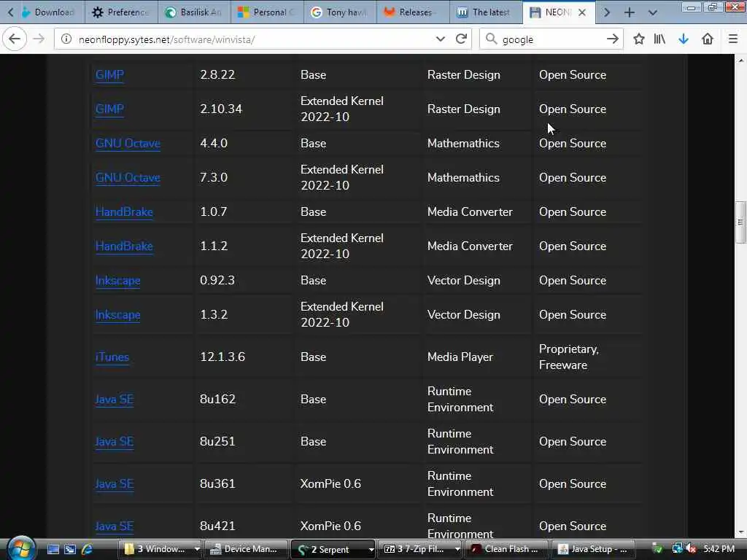
Task: Click the 5:42 PM taskbar clock
Action: (x=719, y=549)
